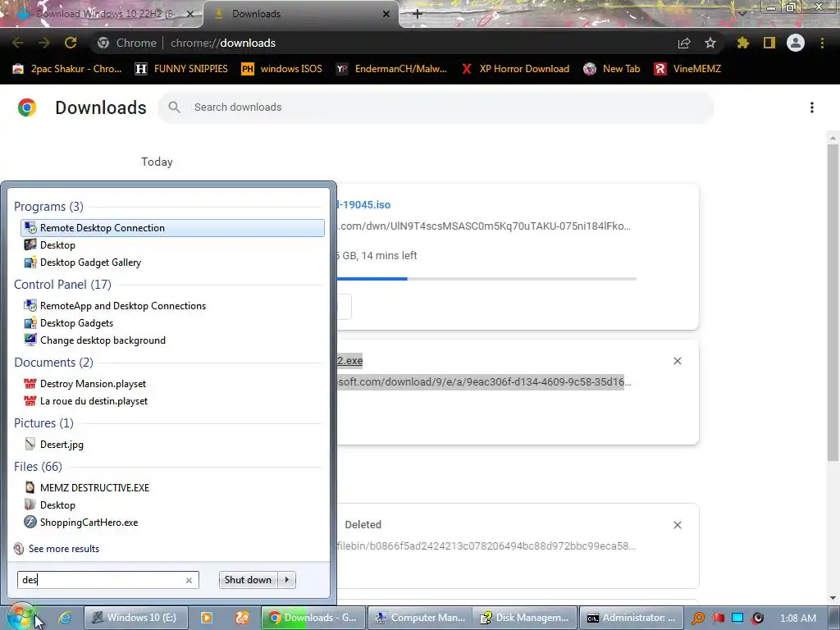Open New Tab bookmark
The width and height of the screenshot is (840, 630).
coord(611,69)
